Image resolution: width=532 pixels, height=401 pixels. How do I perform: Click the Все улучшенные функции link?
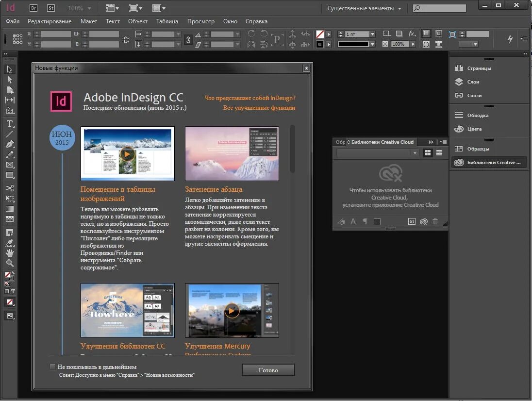pyautogui.click(x=259, y=108)
